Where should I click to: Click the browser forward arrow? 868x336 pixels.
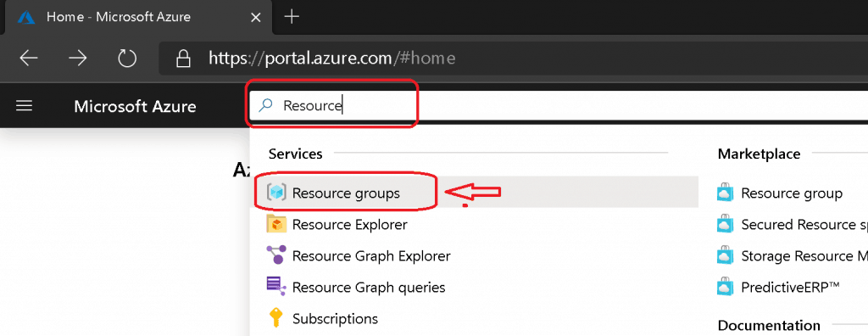pyautogui.click(x=78, y=59)
